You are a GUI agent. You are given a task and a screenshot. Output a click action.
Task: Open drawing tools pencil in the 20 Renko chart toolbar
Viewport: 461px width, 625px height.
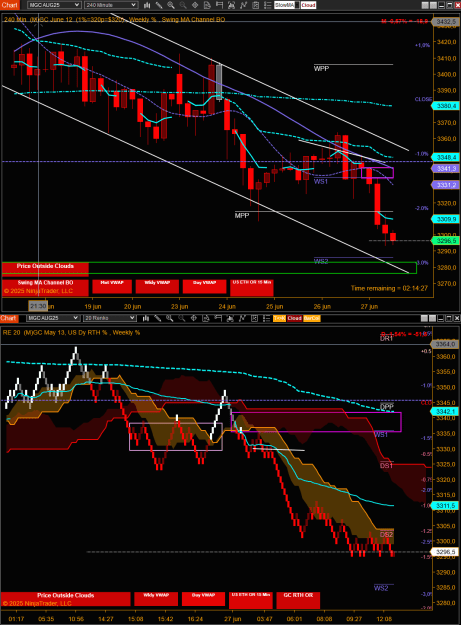coord(158,318)
